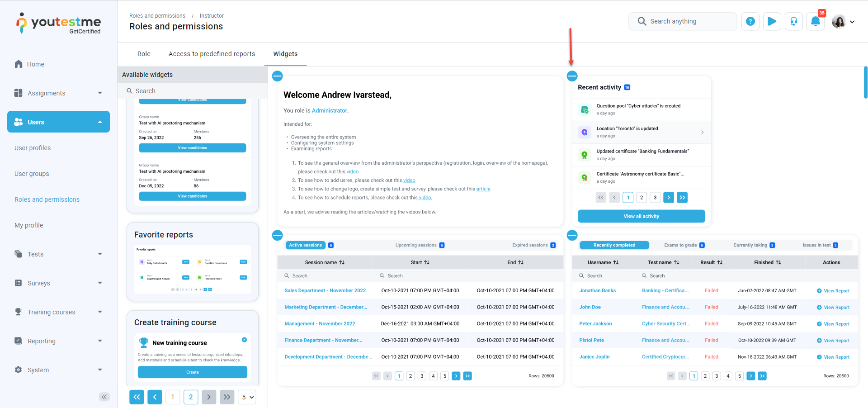
Task: Click the play icon on New training course
Action: (244, 340)
